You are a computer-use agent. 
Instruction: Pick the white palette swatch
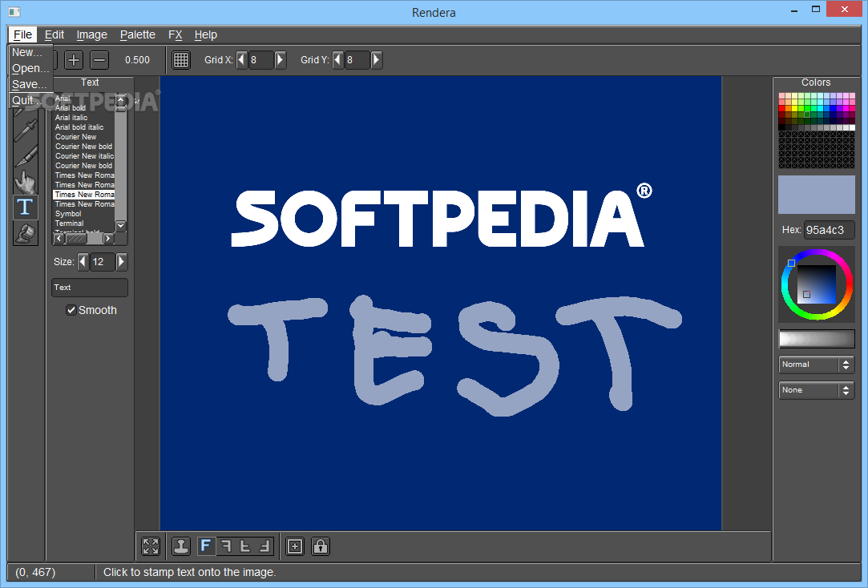point(852,128)
